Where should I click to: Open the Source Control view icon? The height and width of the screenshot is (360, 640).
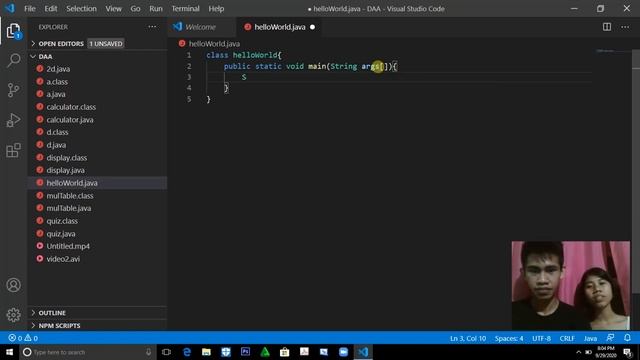(13, 90)
